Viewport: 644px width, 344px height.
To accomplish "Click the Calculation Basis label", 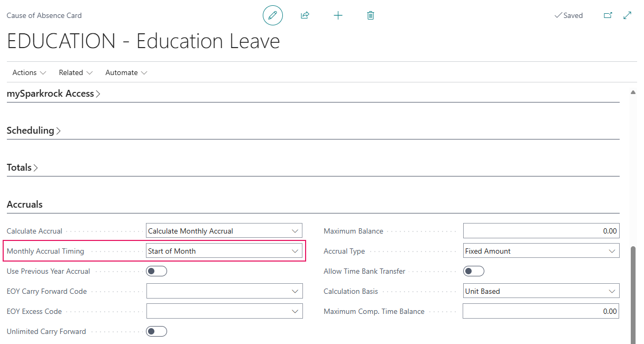I will click(351, 291).
